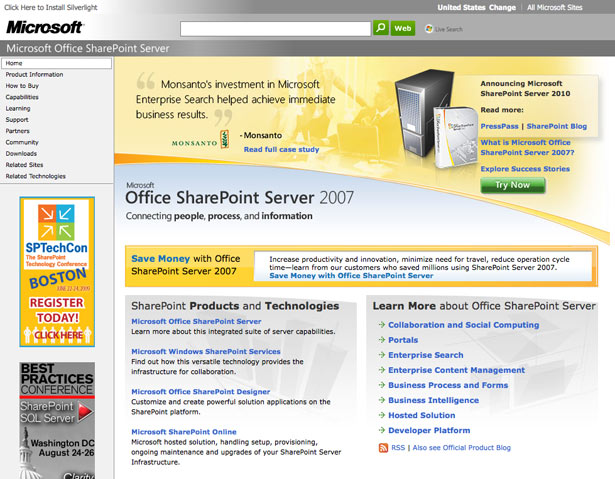Click 'Click Here to Install Silverlight' link
615x479 pixels.
tap(51, 7)
